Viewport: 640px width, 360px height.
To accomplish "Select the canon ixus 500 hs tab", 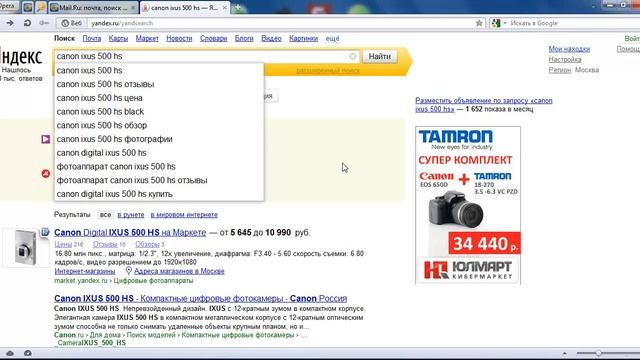I will (184, 8).
